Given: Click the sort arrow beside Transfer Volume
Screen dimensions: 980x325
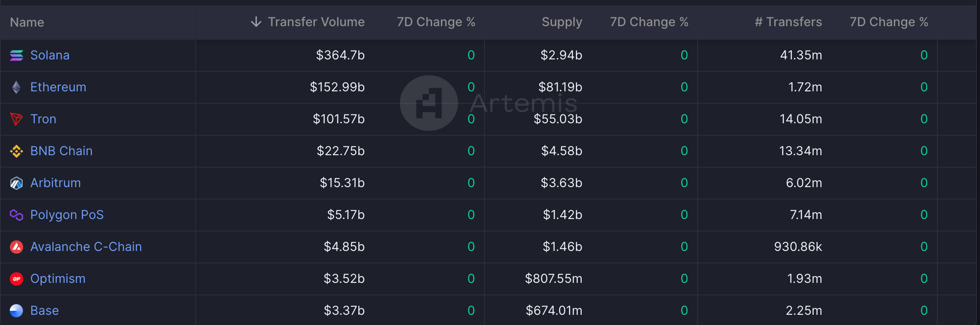Looking at the screenshot, I should tap(256, 22).
